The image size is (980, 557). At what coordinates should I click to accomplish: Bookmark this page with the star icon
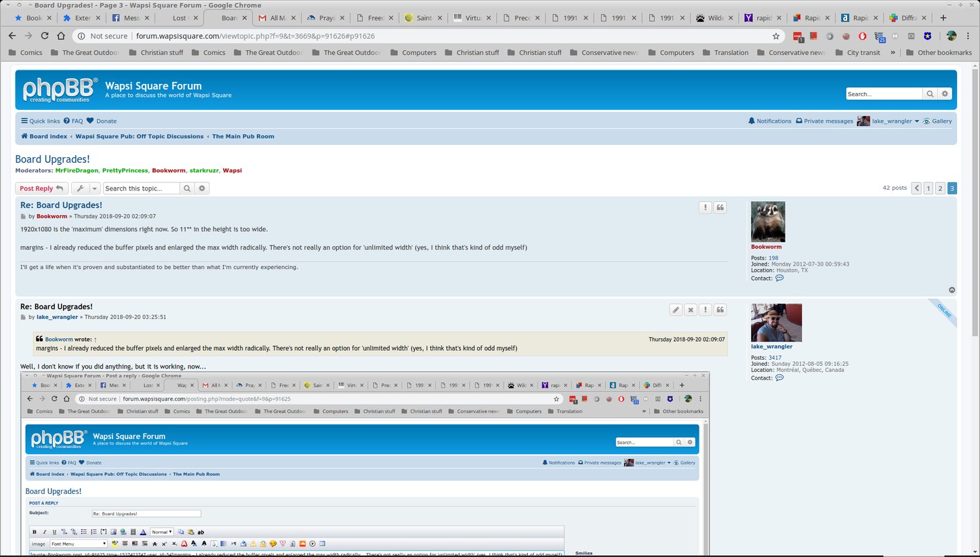click(x=776, y=36)
